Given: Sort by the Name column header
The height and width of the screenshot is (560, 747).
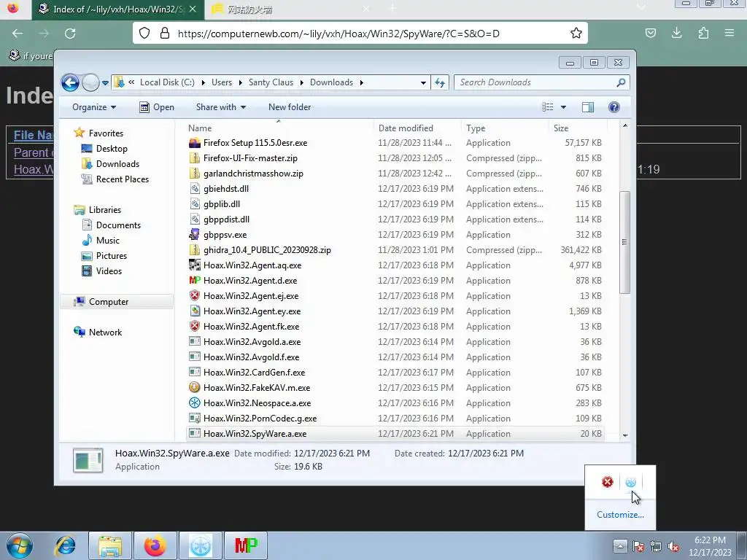Looking at the screenshot, I should click(x=279, y=128).
